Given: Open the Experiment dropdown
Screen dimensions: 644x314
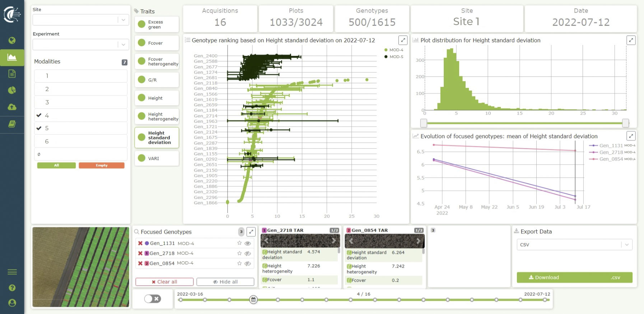Looking at the screenshot, I should (81, 44).
